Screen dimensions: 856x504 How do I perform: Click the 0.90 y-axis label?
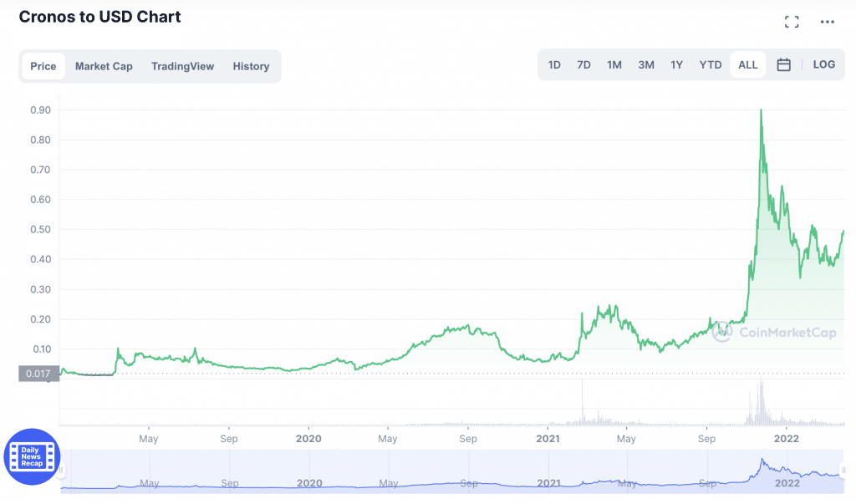(x=40, y=109)
